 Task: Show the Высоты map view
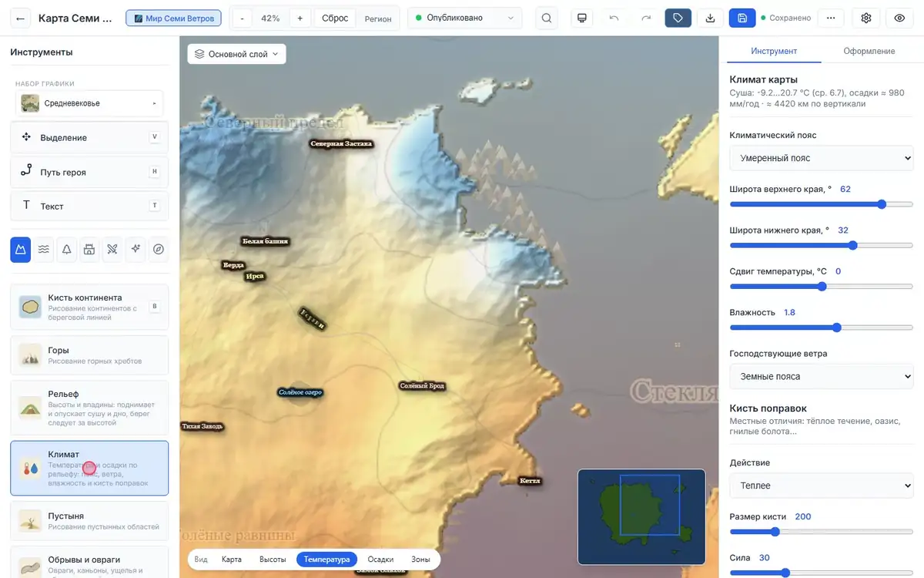(x=273, y=560)
